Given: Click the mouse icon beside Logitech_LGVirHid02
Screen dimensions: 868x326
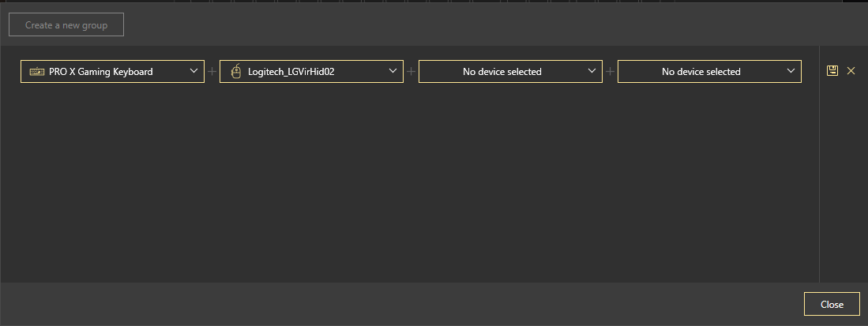Looking at the screenshot, I should click(x=235, y=72).
